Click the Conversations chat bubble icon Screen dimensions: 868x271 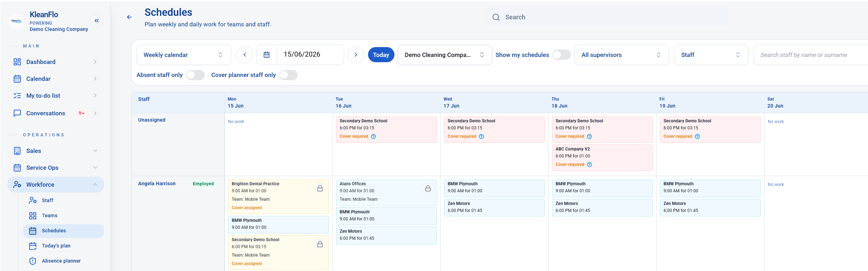pyautogui.click(x=17, y=113)
